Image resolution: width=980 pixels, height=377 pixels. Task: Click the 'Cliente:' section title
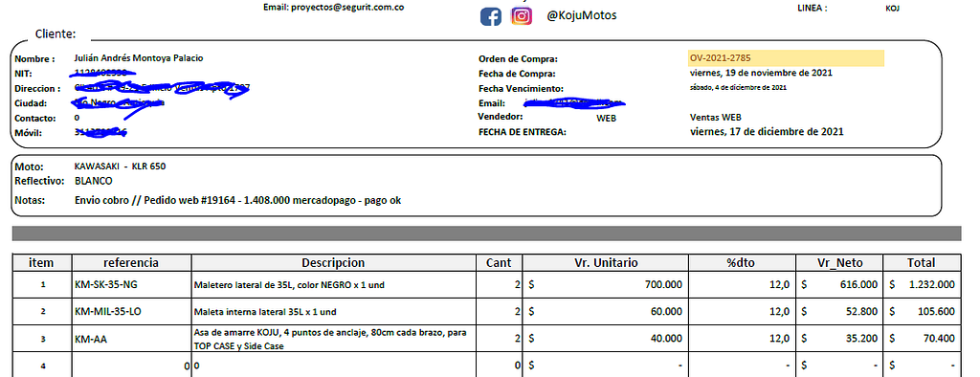pos(56,33)
